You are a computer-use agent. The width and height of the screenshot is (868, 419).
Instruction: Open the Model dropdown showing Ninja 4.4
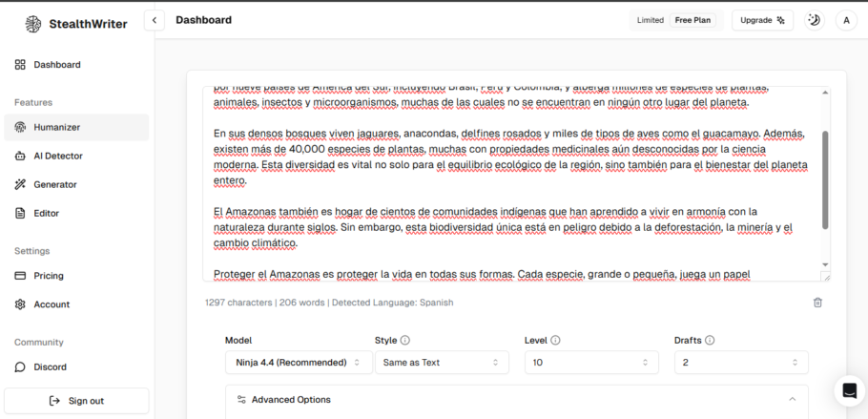tap(298, 363)
